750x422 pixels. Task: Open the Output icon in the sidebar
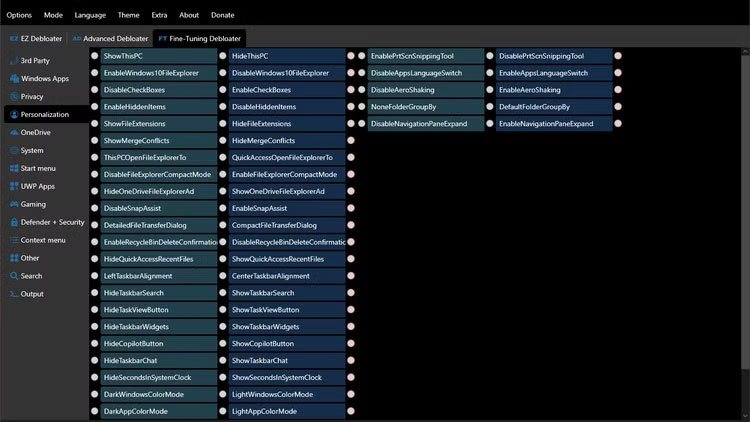pos(12,294)
